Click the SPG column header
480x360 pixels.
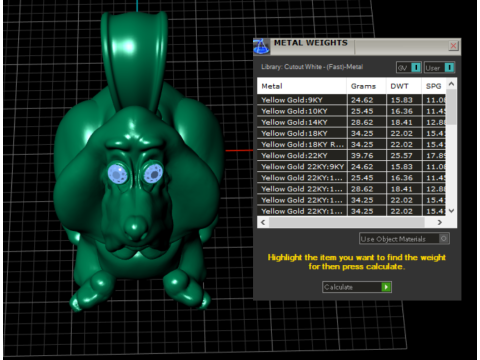click(434, 86)
